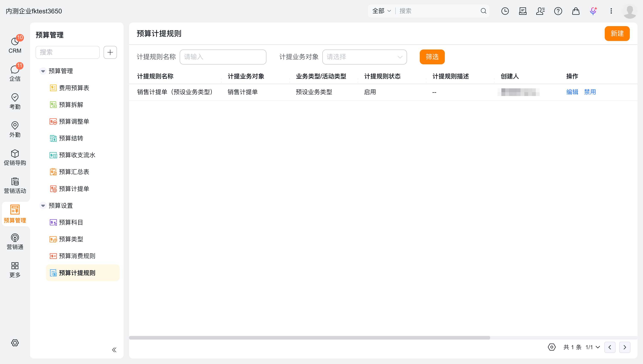Go to next page arrow

click(x=625, y=347)
